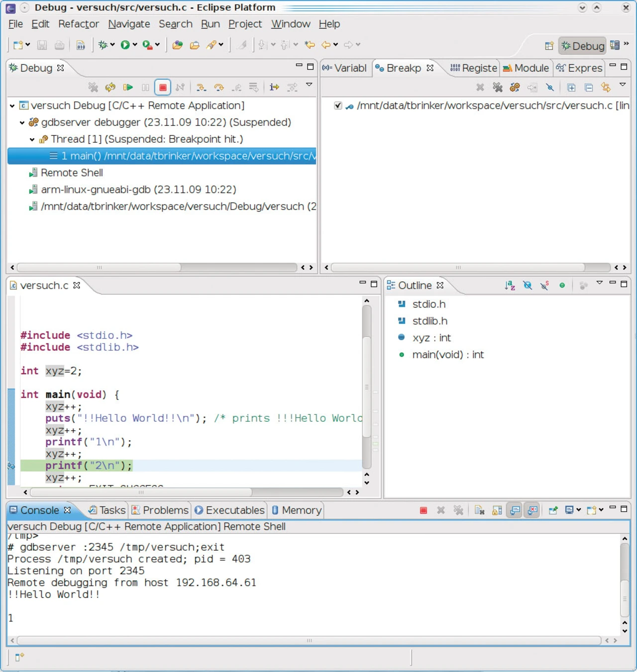Select the Remote Shell entry in Debug tree
This screenshot has width=637, height=672.
(x=72, y=173)
